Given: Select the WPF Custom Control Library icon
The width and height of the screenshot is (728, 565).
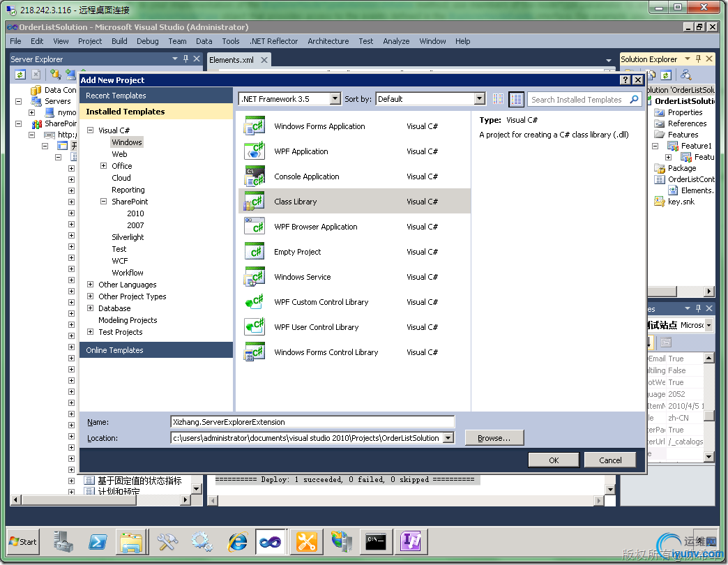Looking at the screenshot, I should click(255, 301).
